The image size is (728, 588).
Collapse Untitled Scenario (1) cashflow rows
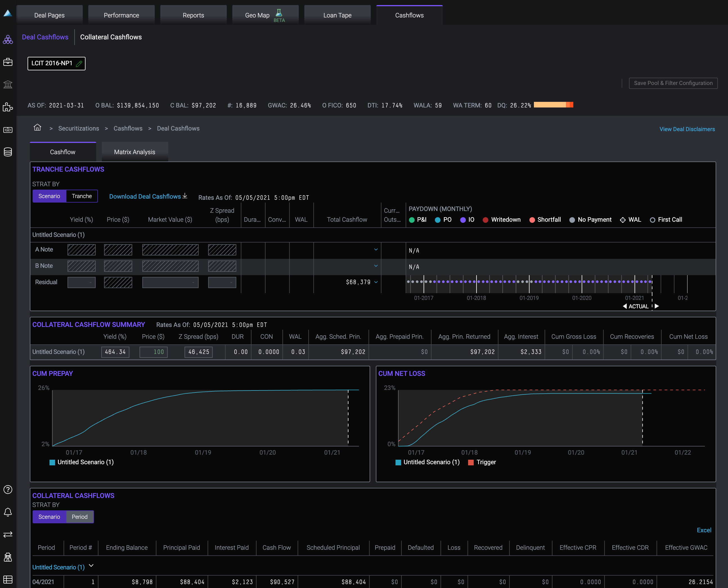(x=91, y=566)
